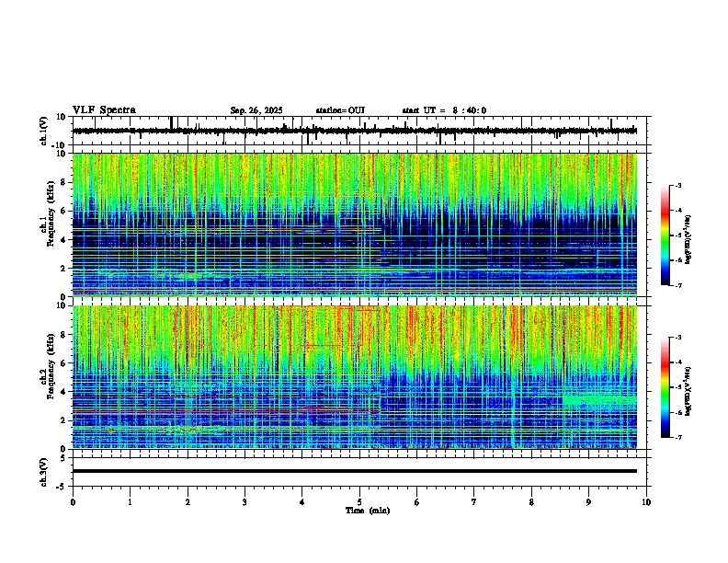Viewport: 728px width, 563px height.
Task: Click time axis tick label 9
Action: [588, 502]
